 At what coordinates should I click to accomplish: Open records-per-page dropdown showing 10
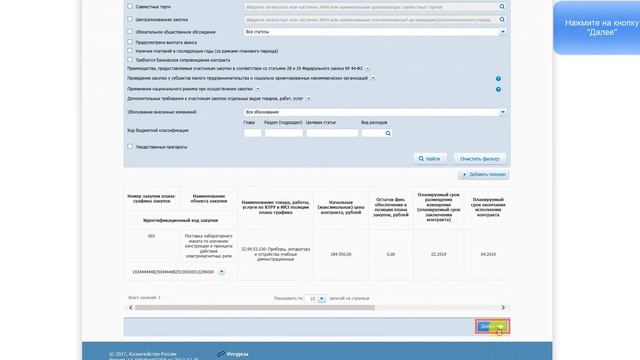[322, 299]
